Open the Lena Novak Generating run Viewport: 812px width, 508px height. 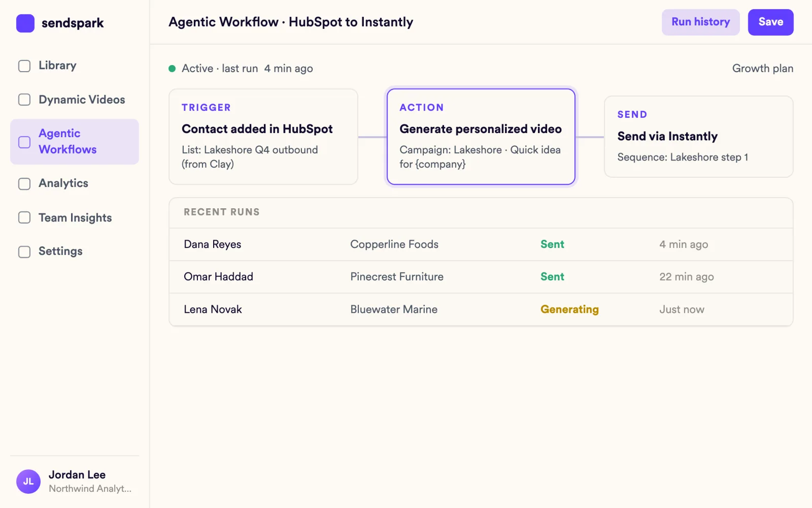coord(481,309)
